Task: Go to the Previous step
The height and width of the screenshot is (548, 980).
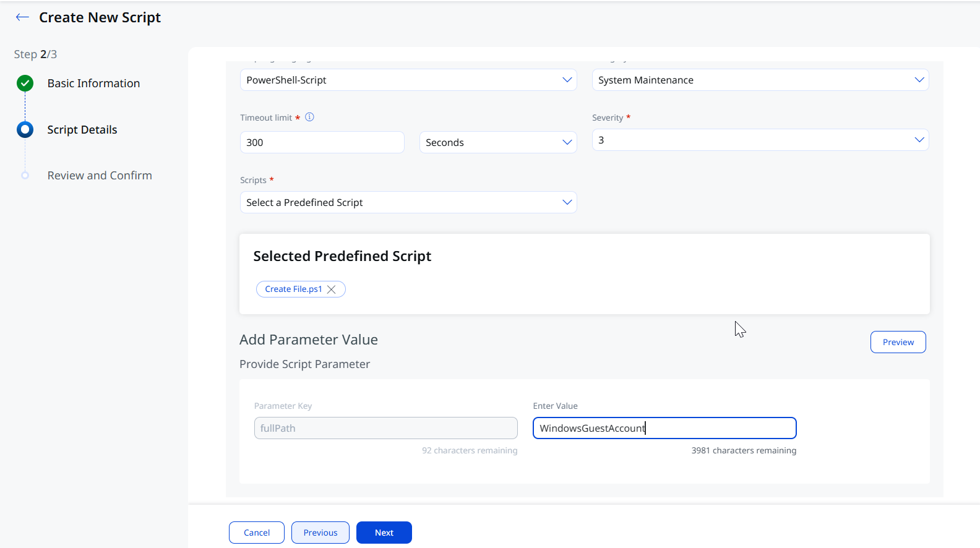Action: (320, 533)
